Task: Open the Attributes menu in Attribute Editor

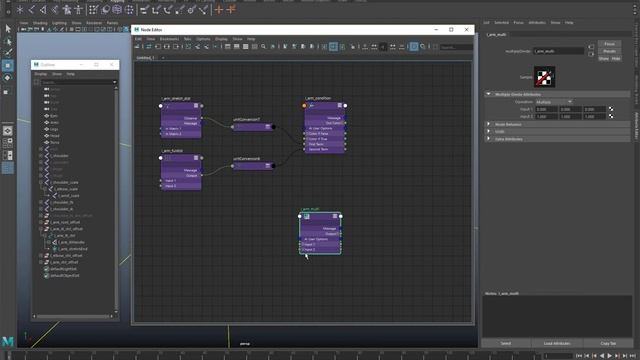Action: [x=537, y=23]
